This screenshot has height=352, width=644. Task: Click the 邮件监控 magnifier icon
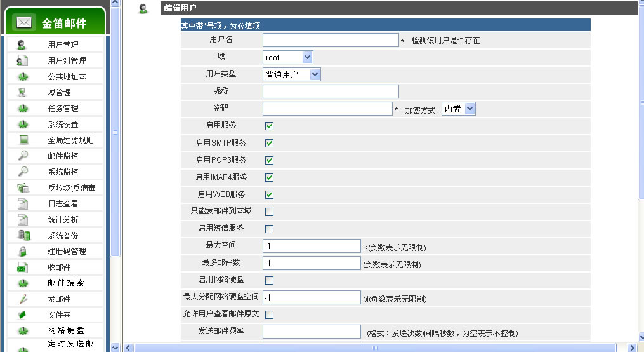23,156
